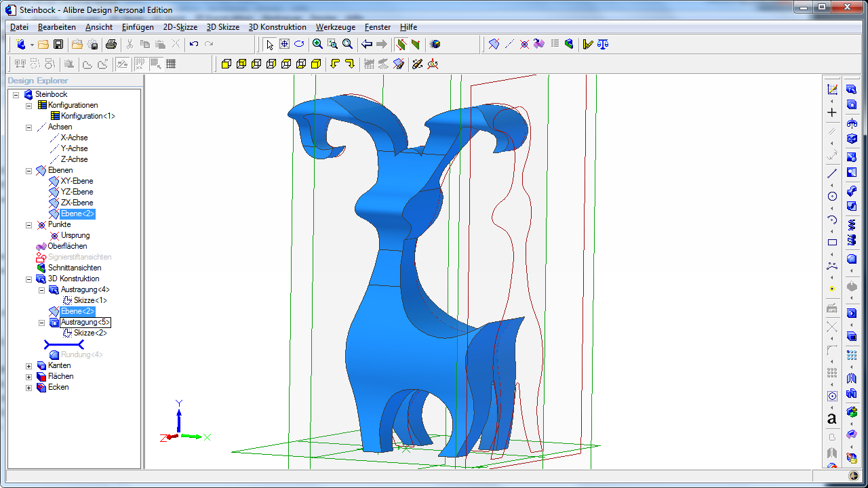The height and width of the screenshot is (488, 868).
Task: Print the design with the printer icon
Action: (111, 44)
